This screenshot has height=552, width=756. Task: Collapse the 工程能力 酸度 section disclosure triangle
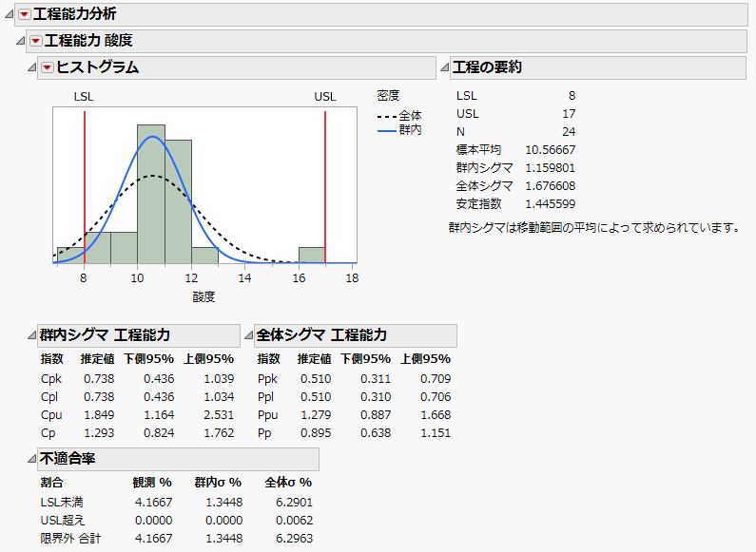click(x=20, y=41)
